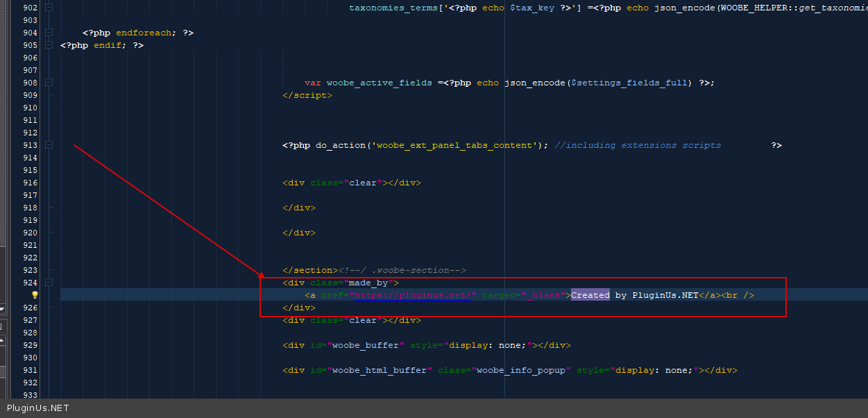Click the PluginUs.NET label at bottom left
868x418 pixels.
tap(38, 408)
